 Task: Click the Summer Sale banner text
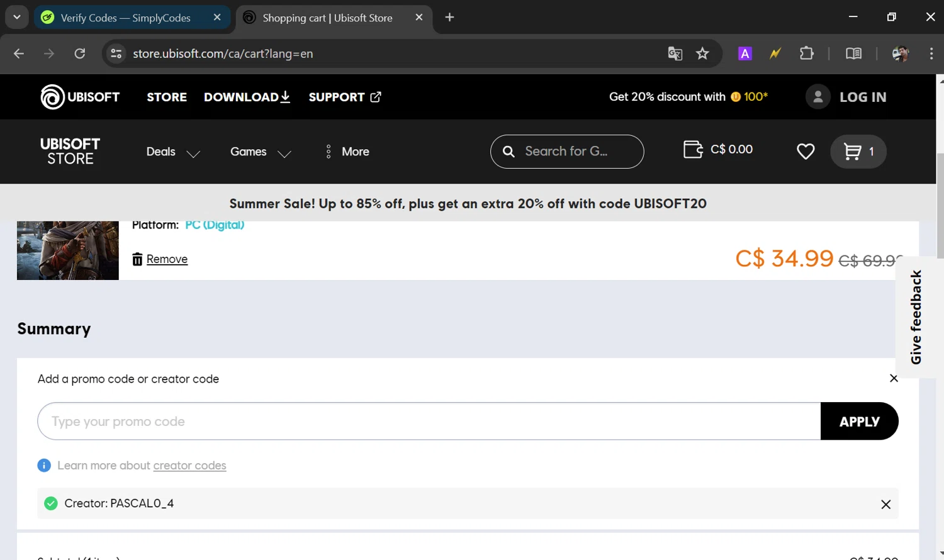[468, 204]
